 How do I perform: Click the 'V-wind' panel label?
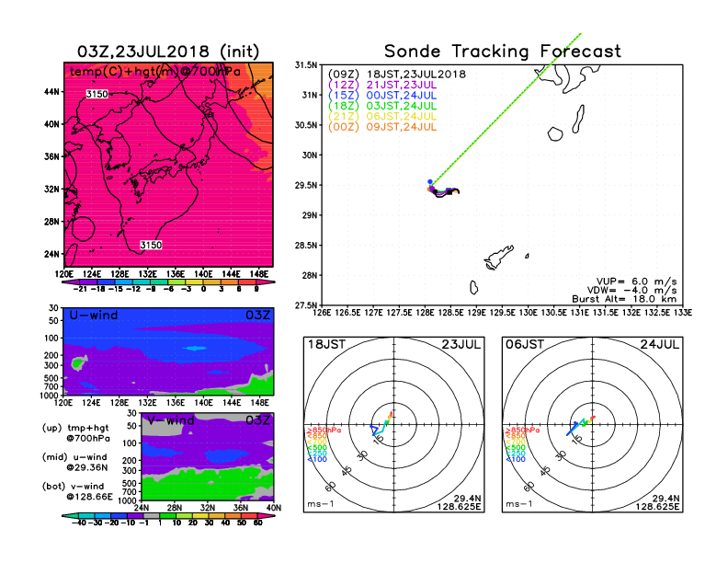point(170,420)
